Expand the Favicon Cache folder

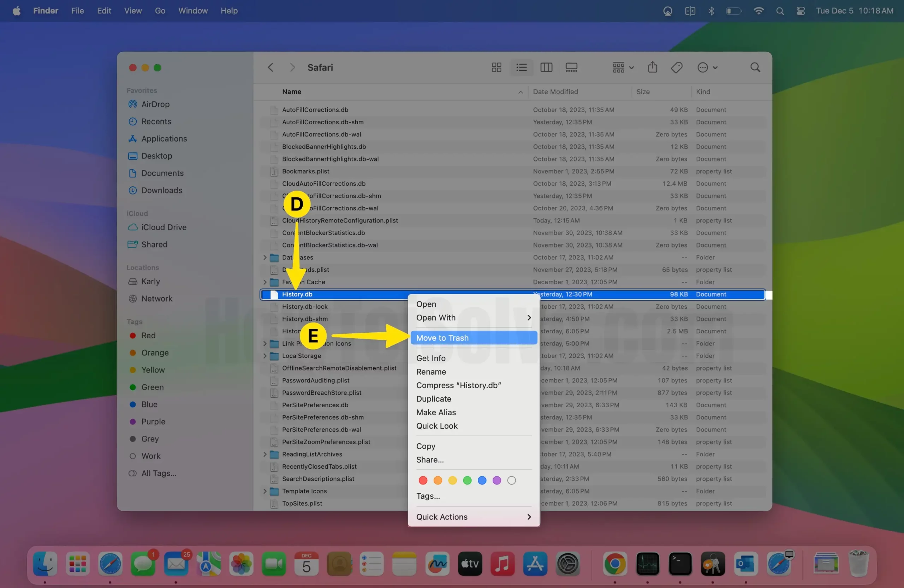click(265, 282)
